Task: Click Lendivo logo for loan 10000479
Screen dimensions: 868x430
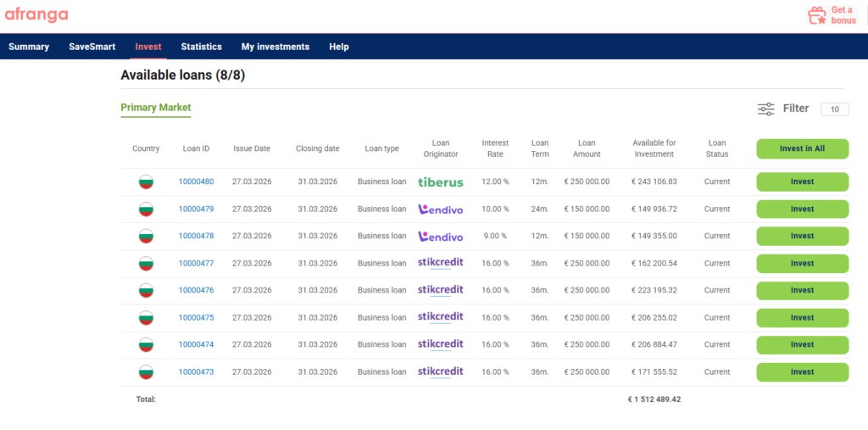Action: [440, 209]
